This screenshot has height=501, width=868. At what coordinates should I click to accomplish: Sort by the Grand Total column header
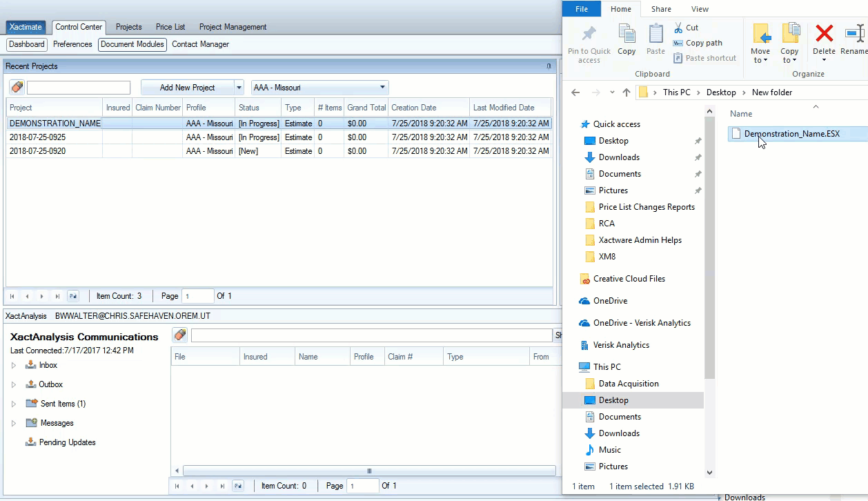(366, 108)
